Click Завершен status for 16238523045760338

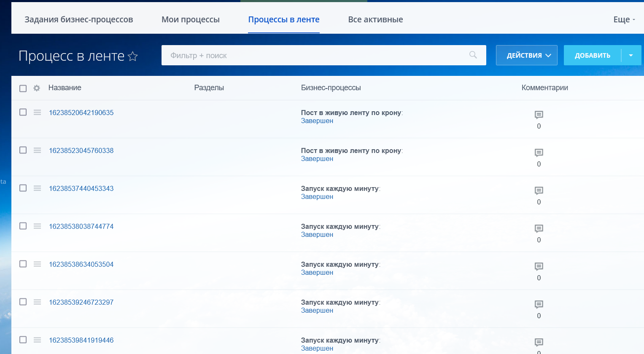[x=317, y=159]
